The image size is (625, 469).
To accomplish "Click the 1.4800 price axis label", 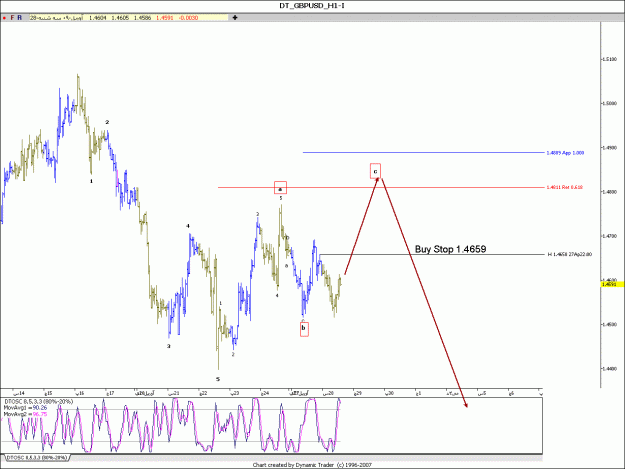I will tap(609, 192).
